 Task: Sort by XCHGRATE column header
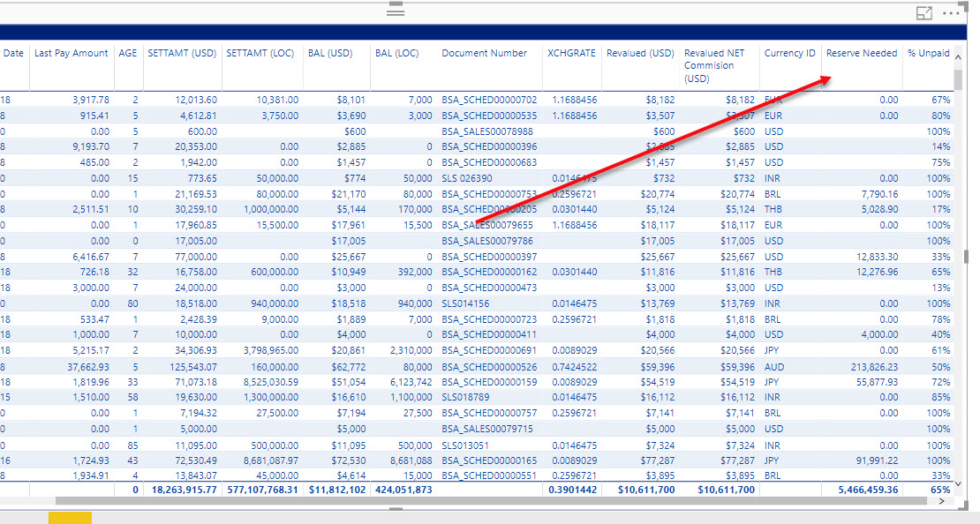click(571, 53)
